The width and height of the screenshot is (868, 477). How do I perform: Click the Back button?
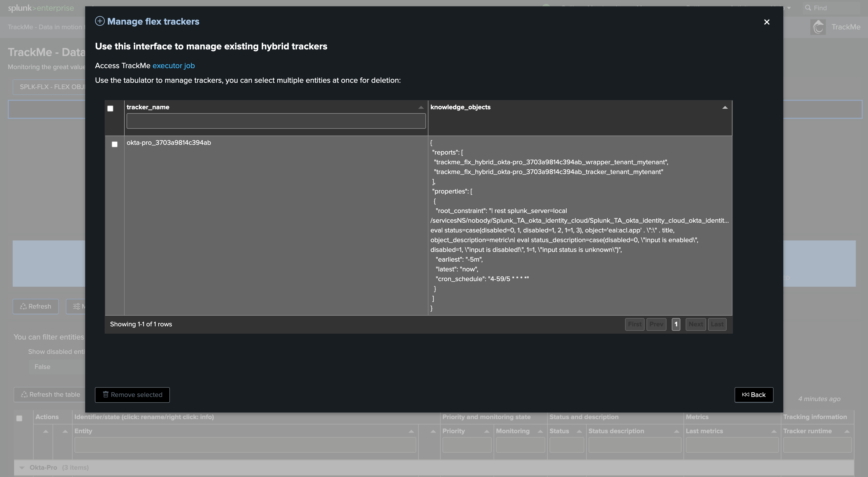tap(754, 395)
